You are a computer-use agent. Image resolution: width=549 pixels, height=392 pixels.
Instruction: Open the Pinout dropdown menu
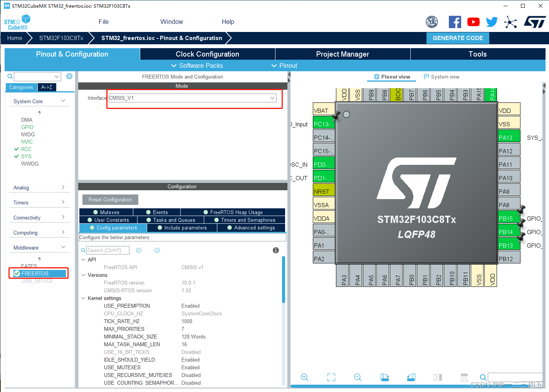pos(284,65)
